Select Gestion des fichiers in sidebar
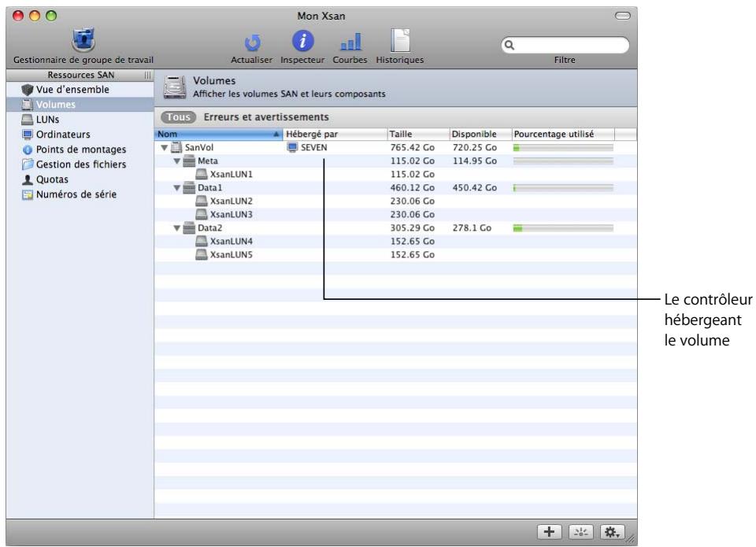 click(x=80, y=164)
